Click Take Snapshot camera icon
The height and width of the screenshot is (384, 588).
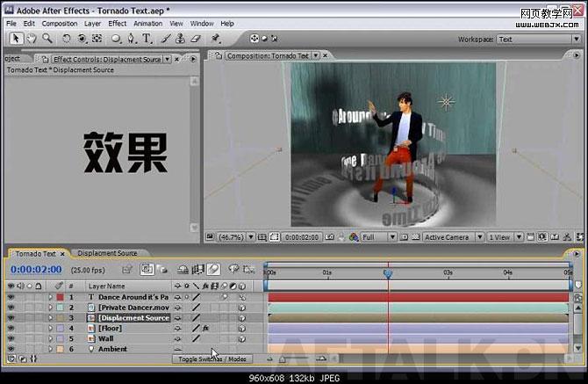(329, 237)
